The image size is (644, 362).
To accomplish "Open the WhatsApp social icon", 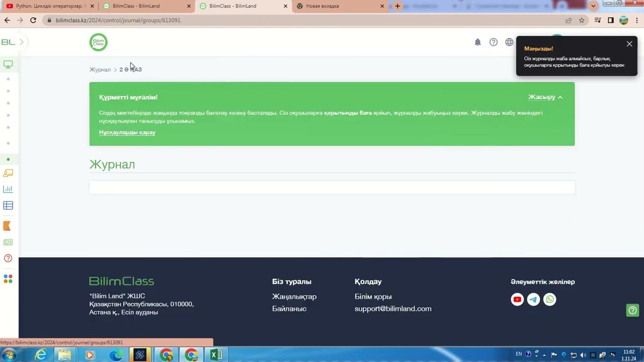I will [550, 300].
